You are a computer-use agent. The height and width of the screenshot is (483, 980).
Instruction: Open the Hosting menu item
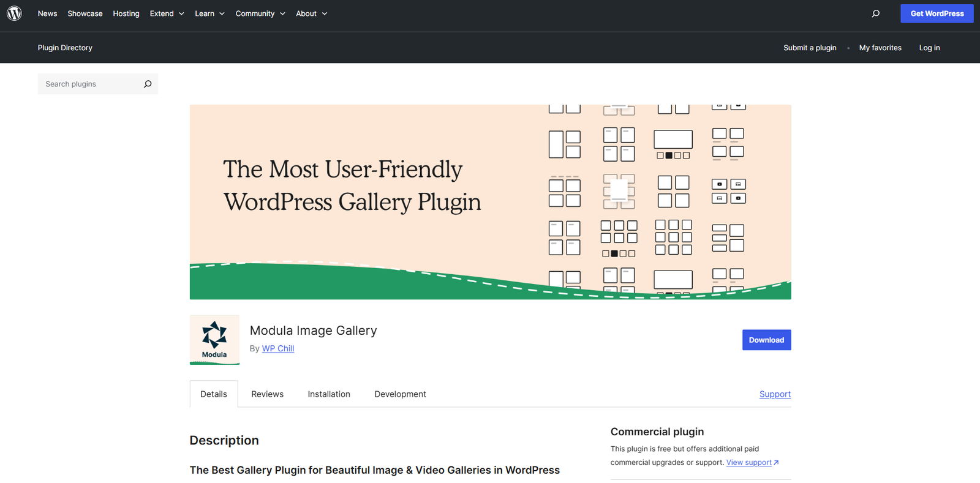click(126, 13)
